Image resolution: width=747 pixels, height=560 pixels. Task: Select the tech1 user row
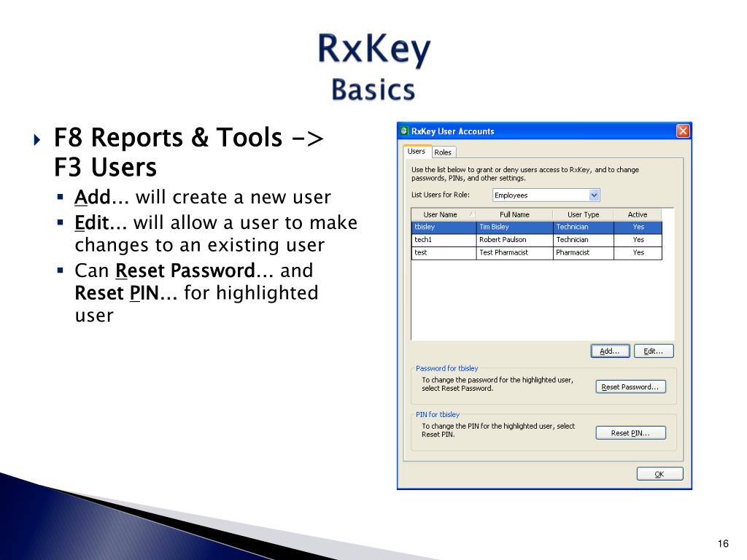pyautogui.click(x=536, y=240)
